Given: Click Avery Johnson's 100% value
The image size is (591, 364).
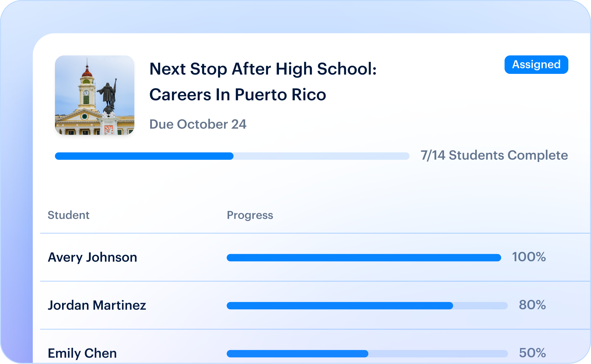Looking at the screenshot, I should click(529, 257).
